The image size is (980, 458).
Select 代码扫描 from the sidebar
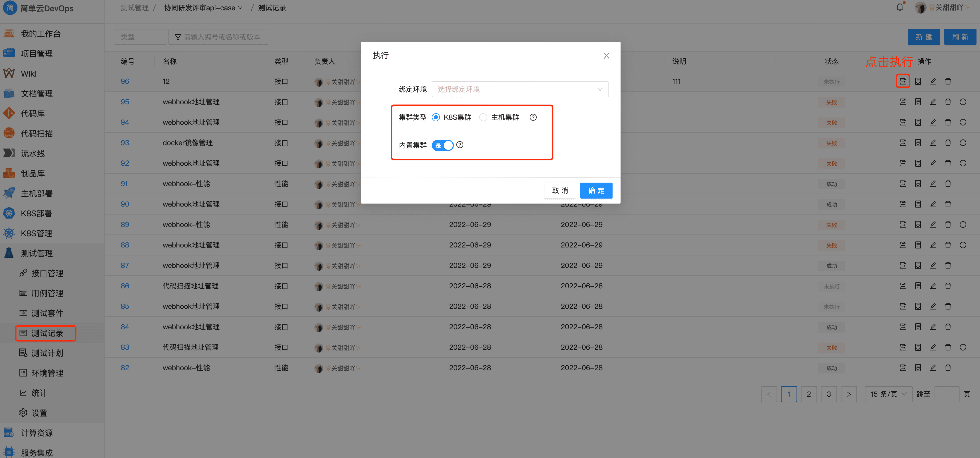[36, 133]
